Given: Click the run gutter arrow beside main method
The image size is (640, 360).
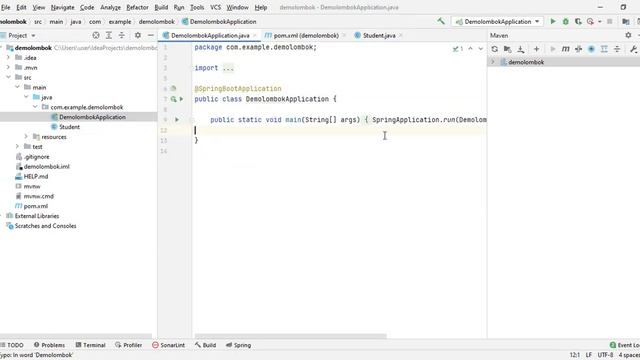Looking at the screenshot, I should [177, 120].
